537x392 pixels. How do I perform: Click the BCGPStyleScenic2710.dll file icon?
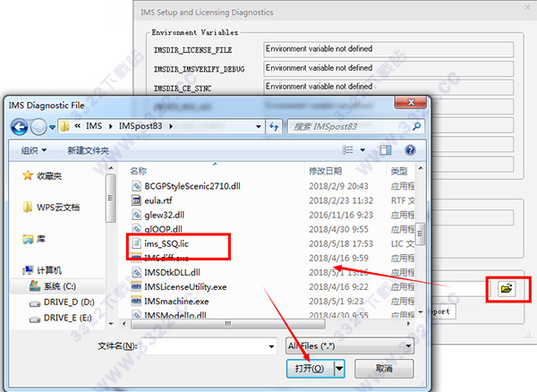coord(136,186)
